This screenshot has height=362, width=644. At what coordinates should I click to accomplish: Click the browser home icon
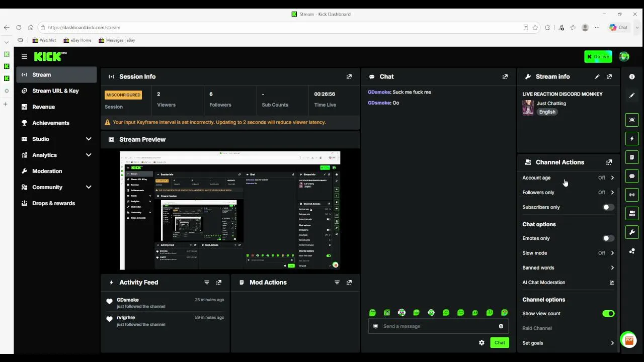point(31,28)
